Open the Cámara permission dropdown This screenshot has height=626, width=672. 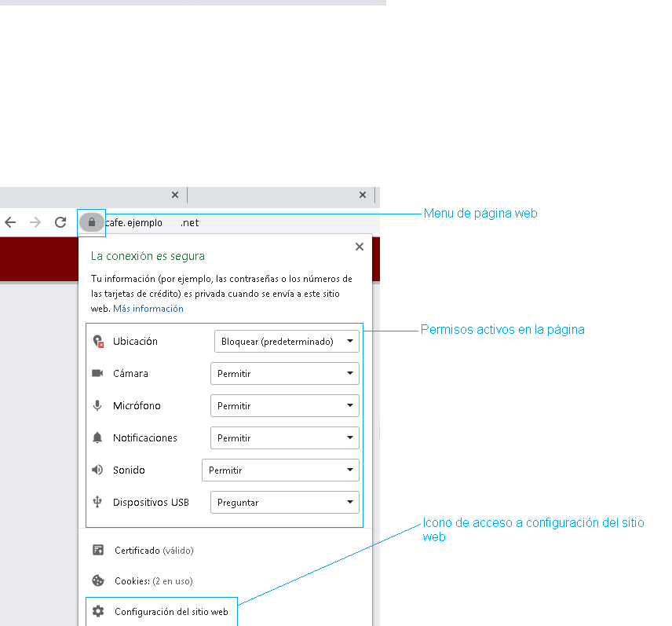coord(284,373)
